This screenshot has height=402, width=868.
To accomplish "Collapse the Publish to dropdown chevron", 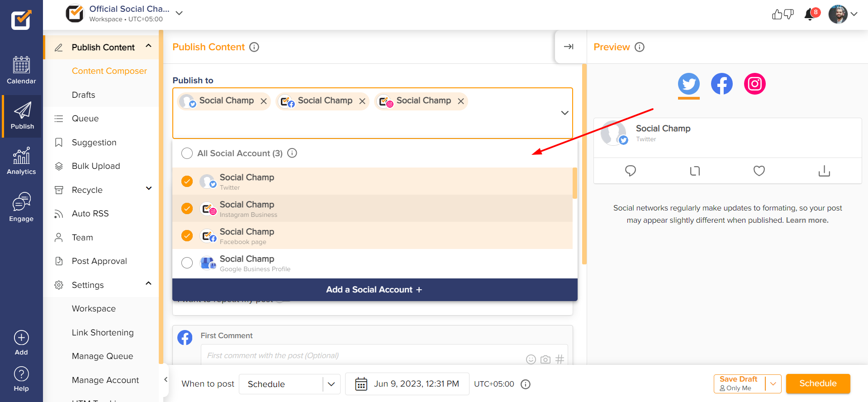I will (x=564, y=113).
